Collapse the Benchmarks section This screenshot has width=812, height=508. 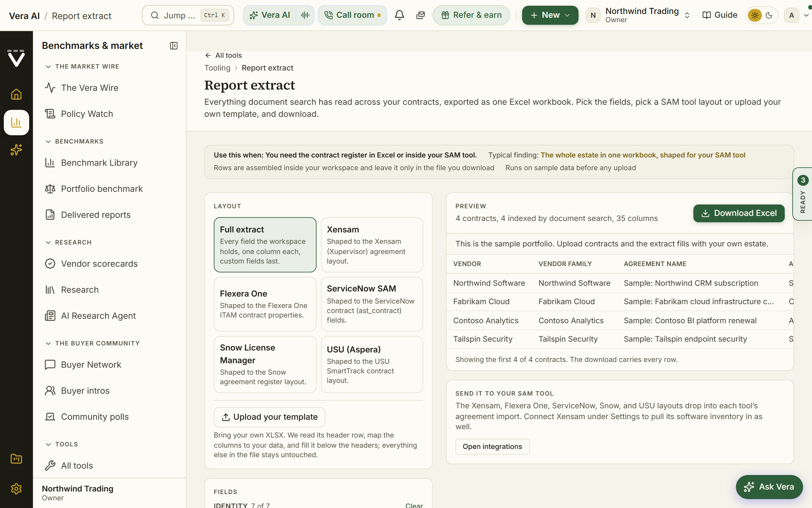tap(74, 142)
